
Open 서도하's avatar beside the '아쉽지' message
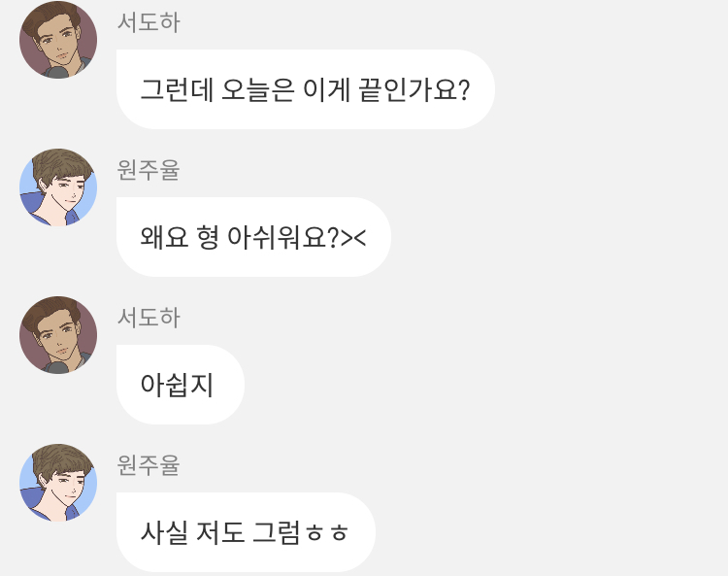58,335
